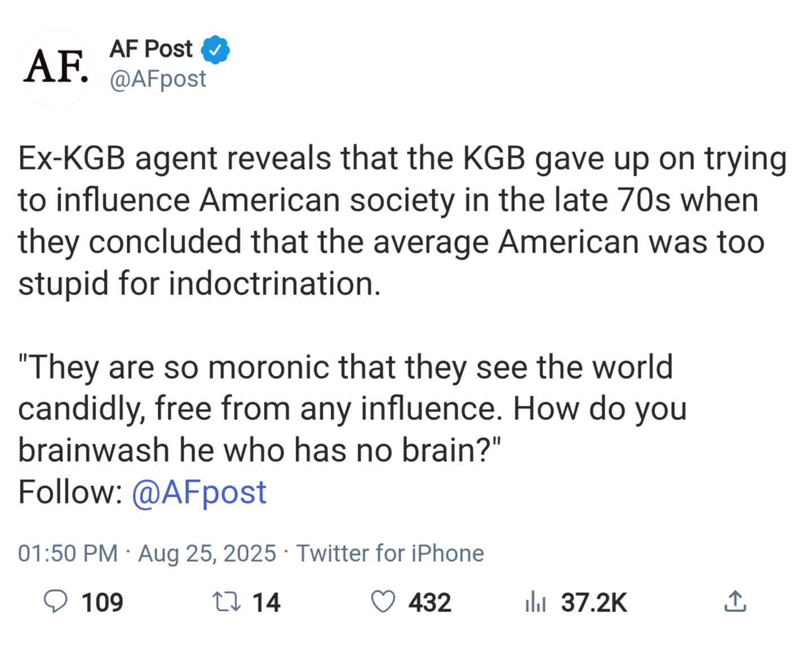Click the blue verified checkmark badge

[x=215, y=50]
